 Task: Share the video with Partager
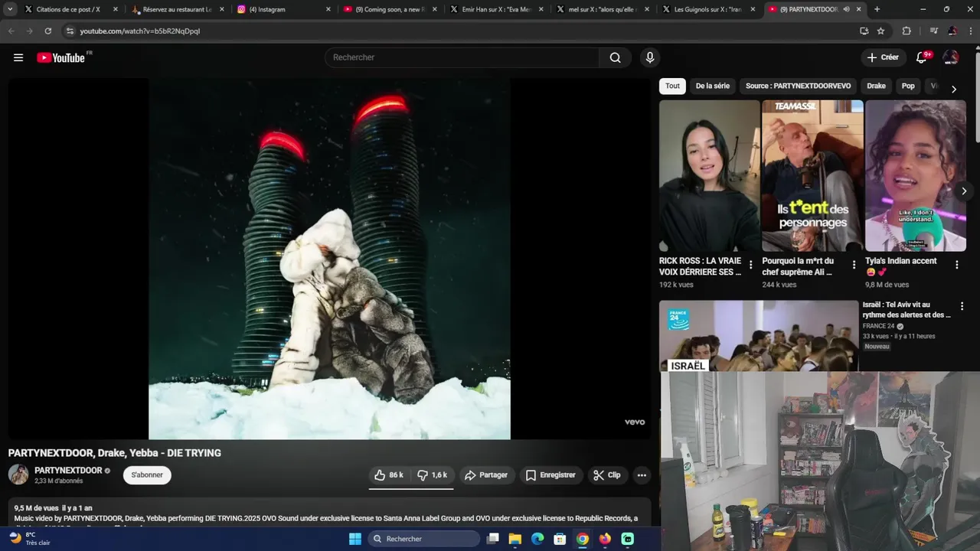486,475
